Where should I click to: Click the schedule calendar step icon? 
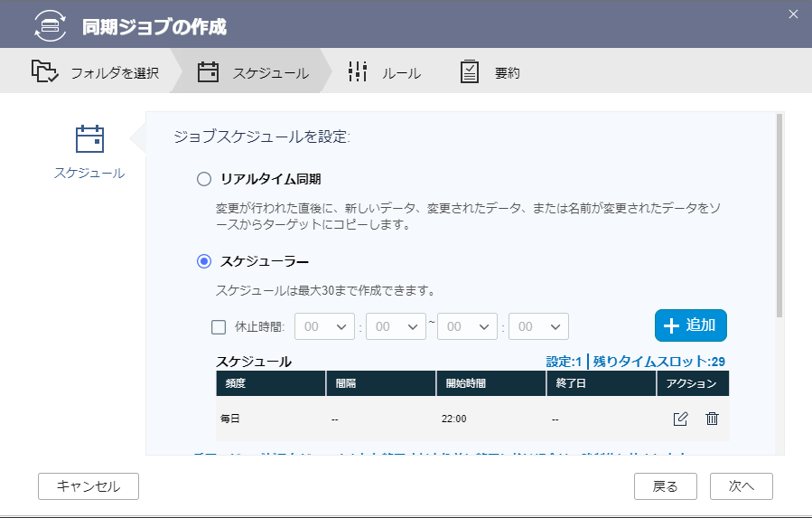pos(209,72)
